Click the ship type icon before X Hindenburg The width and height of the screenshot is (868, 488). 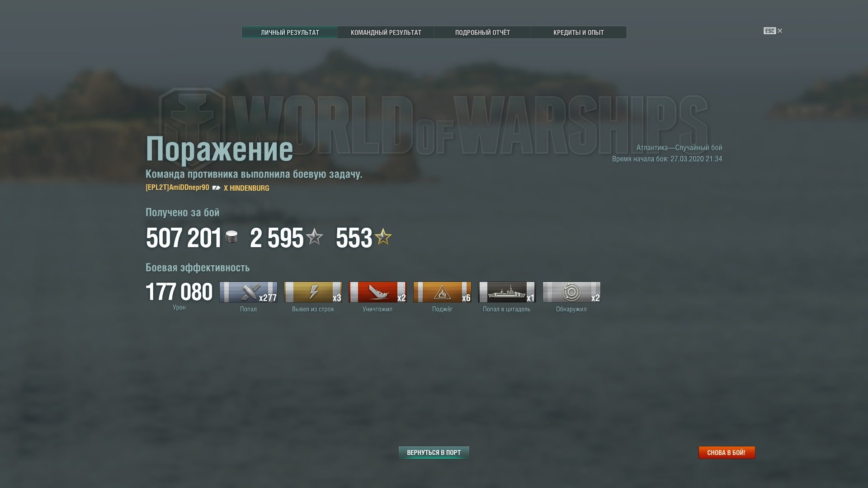[x=217, y=188]
